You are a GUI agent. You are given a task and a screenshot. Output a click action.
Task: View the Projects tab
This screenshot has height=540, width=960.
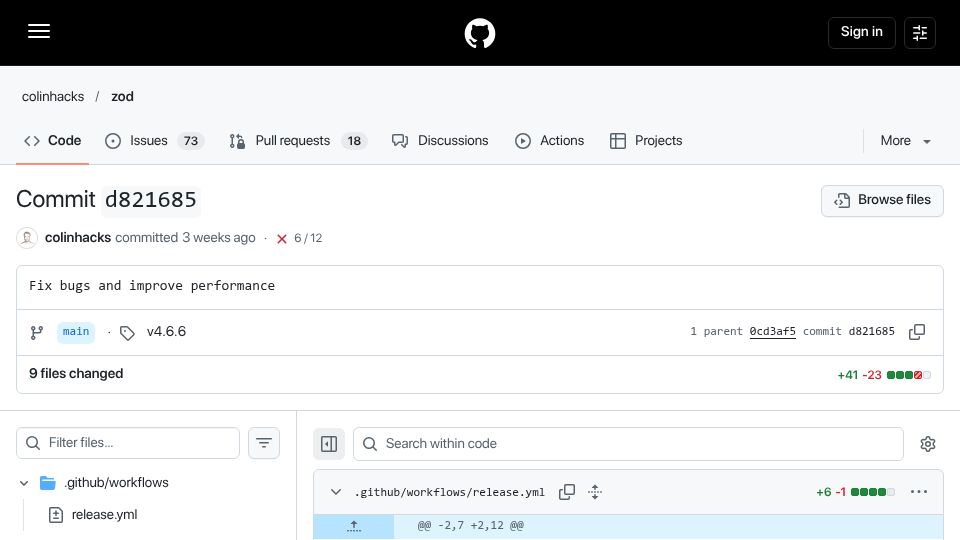pos(646,141)
